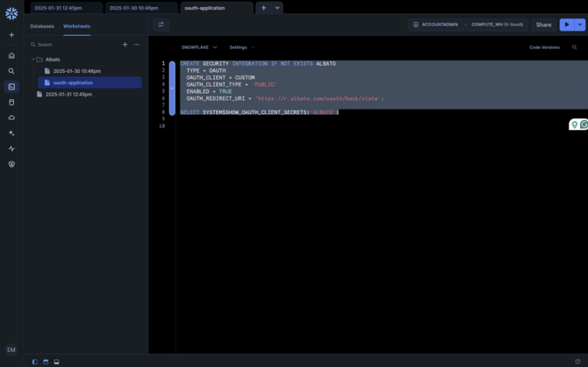588x367 pixels.
Task: Click the CREATE SECURITY INTEGRATION line
Action: click(258, 64)
